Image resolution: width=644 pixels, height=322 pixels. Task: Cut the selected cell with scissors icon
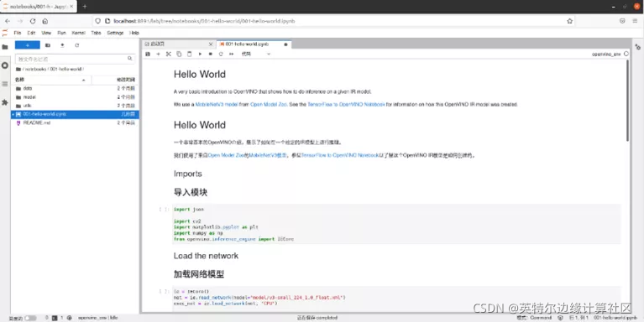coord(169,54)
